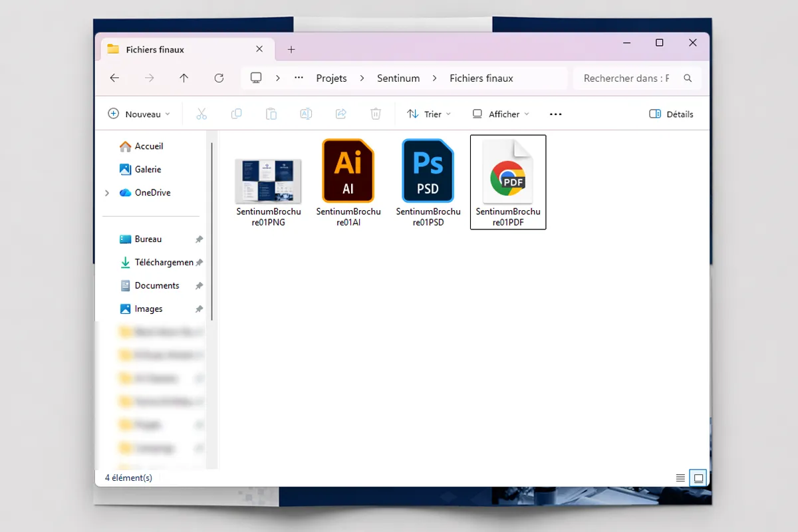Expand the chevron after Projets

[362, 78]
